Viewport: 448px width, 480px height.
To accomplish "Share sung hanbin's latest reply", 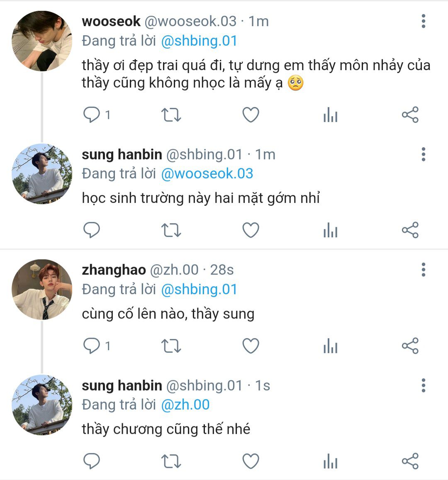I will point(410,461).
